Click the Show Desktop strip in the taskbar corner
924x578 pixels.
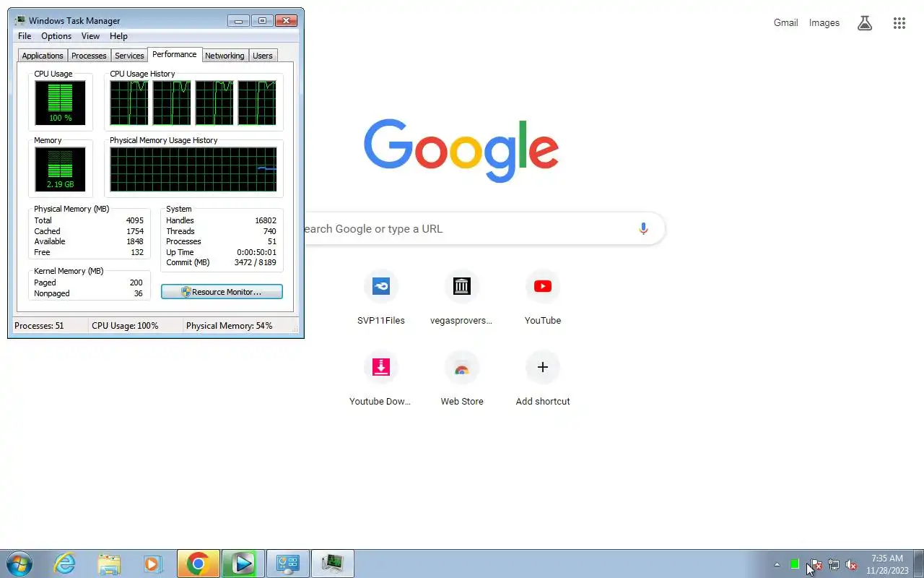point(919,564)
